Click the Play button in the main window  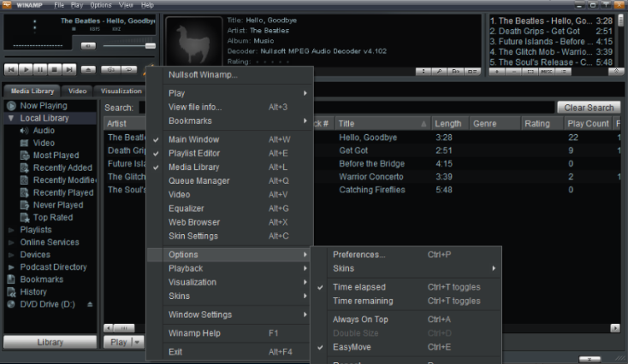coord(26,69)
